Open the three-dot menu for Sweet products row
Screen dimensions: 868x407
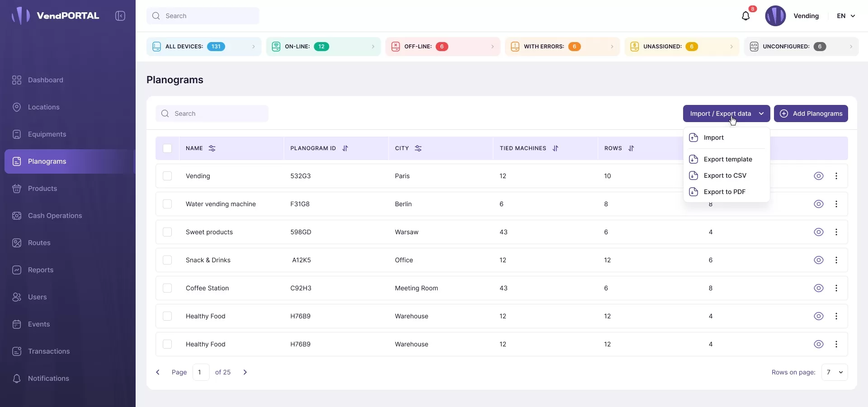point(836,232)
